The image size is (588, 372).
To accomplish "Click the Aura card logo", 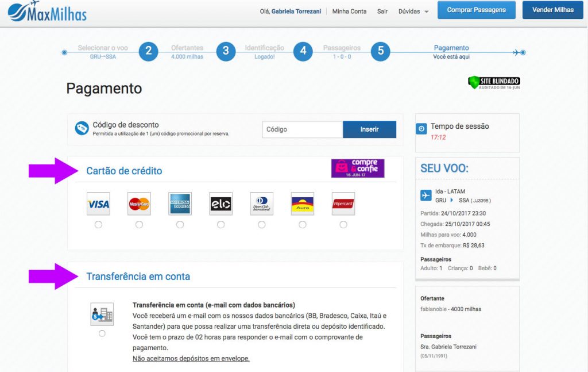I will (303, 204).
